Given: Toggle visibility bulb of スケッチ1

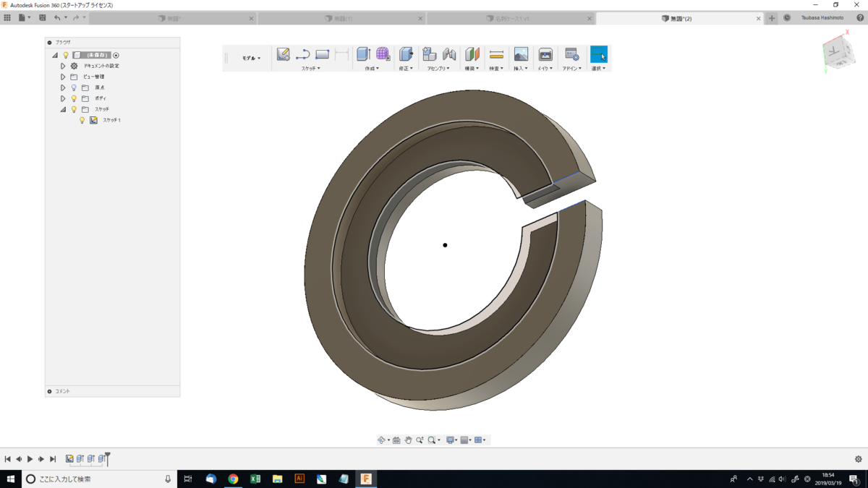Looking at the screenshot, I should tap(82, 120).
